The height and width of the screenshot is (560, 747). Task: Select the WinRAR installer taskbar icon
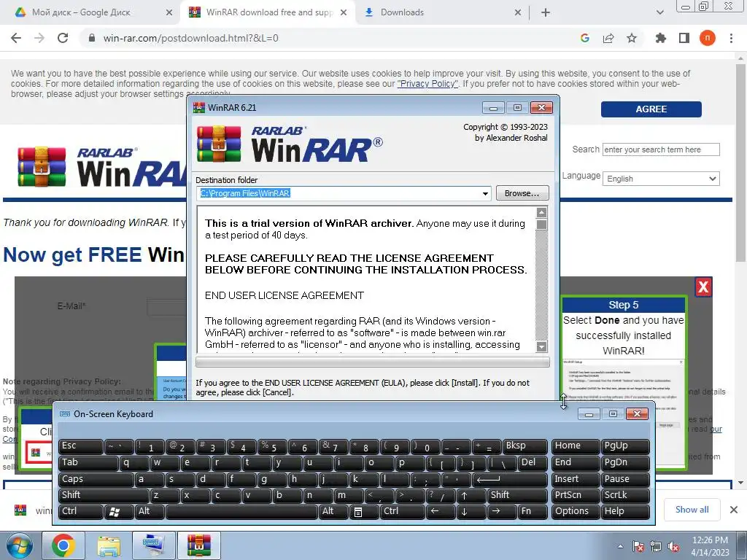pos(198,545)
